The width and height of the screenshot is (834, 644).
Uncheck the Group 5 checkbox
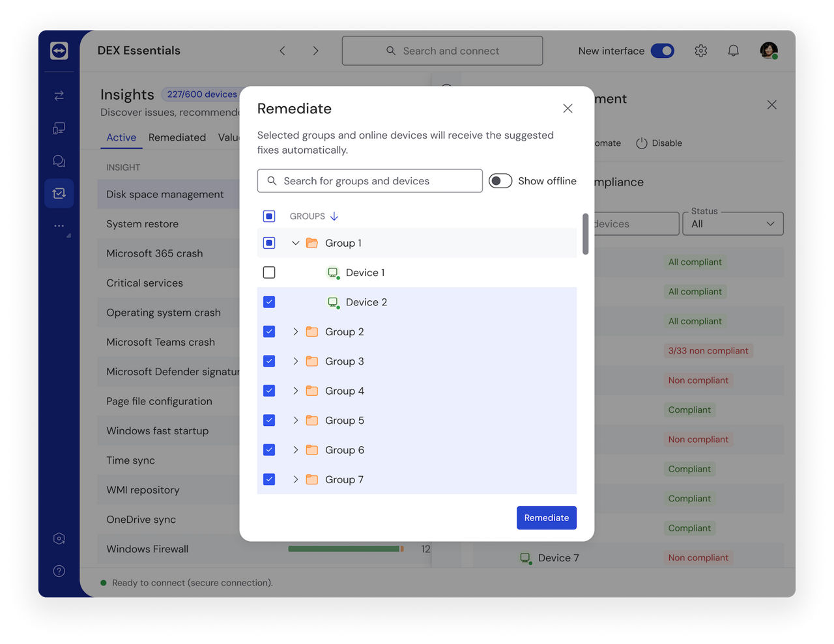(269, 420)
